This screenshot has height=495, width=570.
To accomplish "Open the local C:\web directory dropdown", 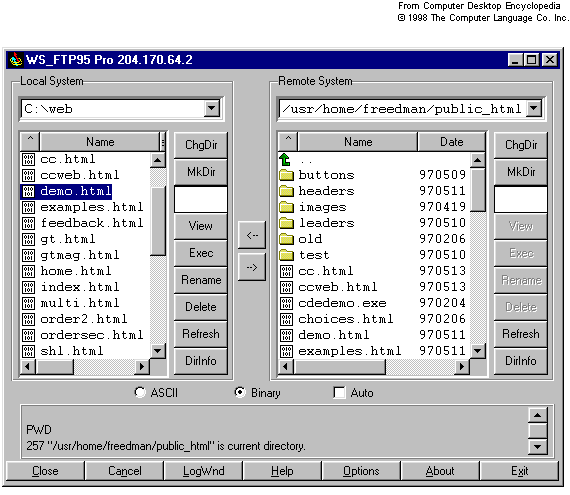I will [x=212, y=108].
